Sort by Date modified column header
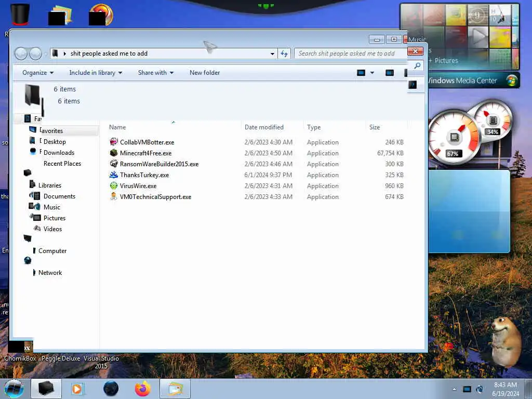This screenshot has width=532, height=399. [x=264, y=127]
